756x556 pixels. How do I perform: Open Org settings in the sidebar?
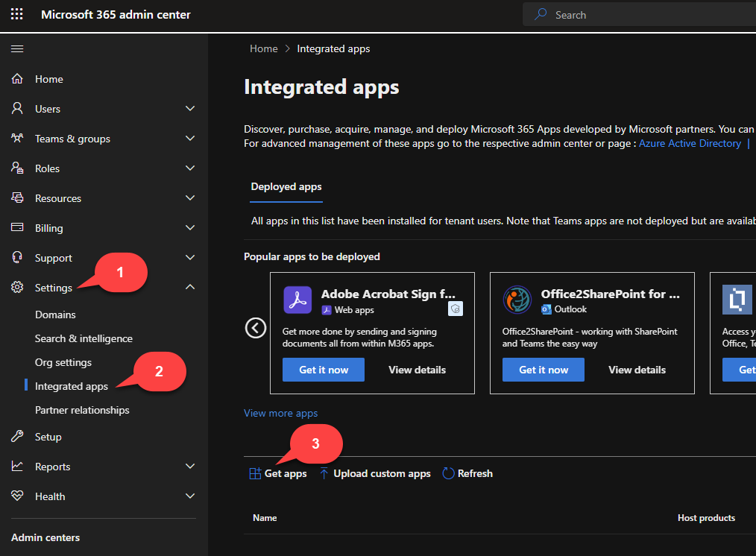[x=63, y=362]
